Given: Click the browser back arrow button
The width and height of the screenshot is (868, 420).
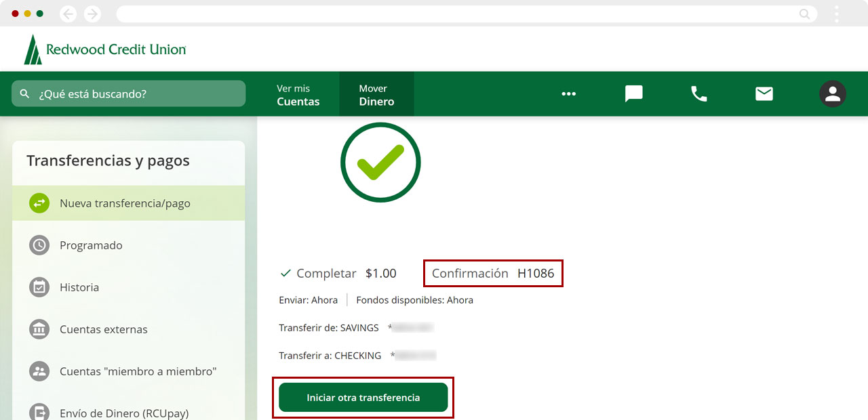Looking at the screenshot, I should pos(68,14).
